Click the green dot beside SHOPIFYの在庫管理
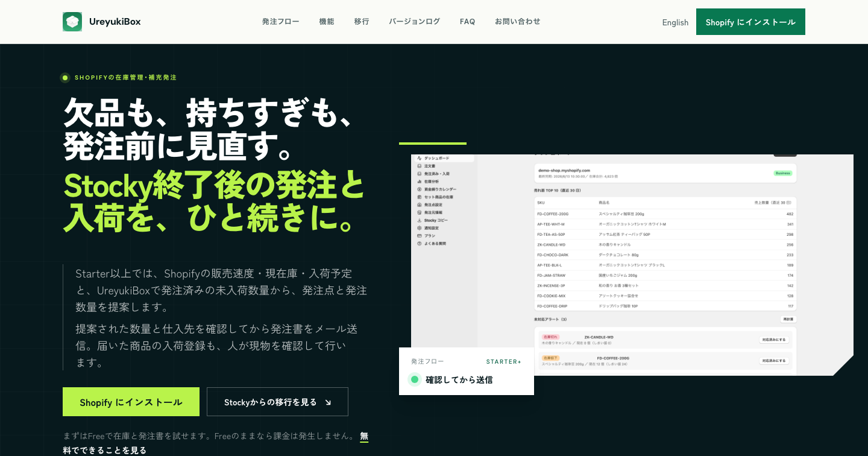The width and height of the screenshot is (868, 456). [65, 77]
